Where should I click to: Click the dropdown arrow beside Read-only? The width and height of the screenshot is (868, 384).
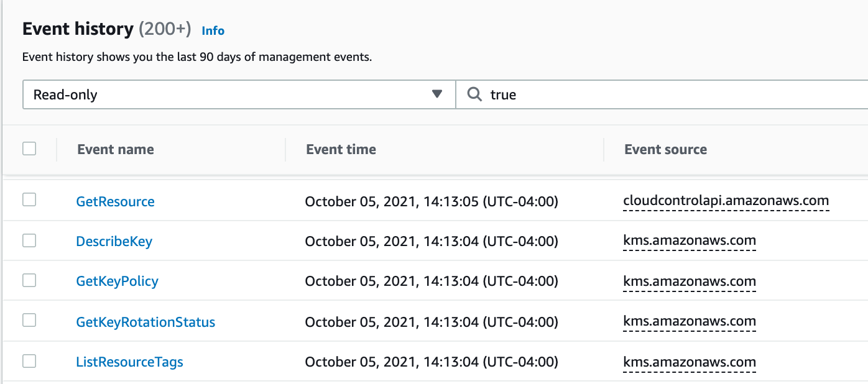click(x=437, y=94)
